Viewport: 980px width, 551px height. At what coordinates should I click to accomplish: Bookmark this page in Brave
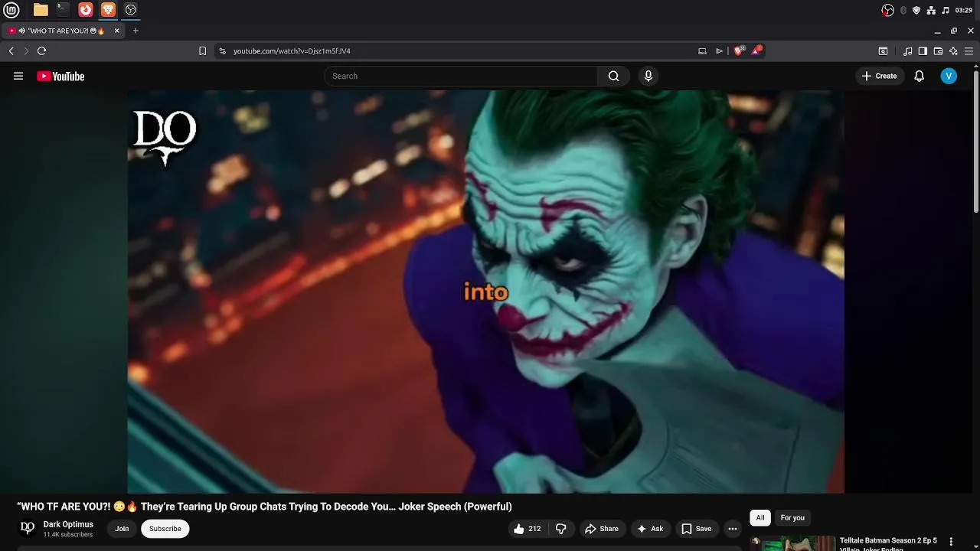tap(202, 51)
